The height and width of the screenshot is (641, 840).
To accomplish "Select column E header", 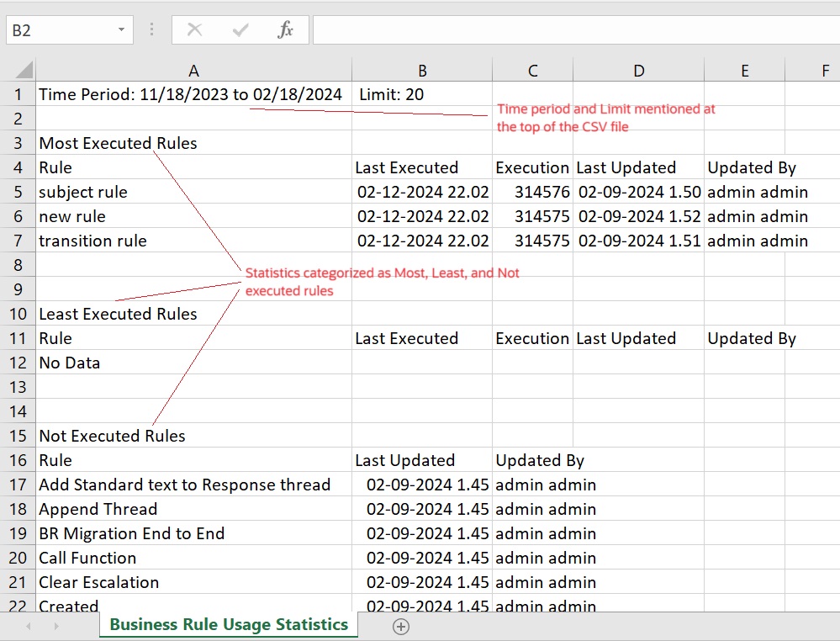I will click(745, 70).
